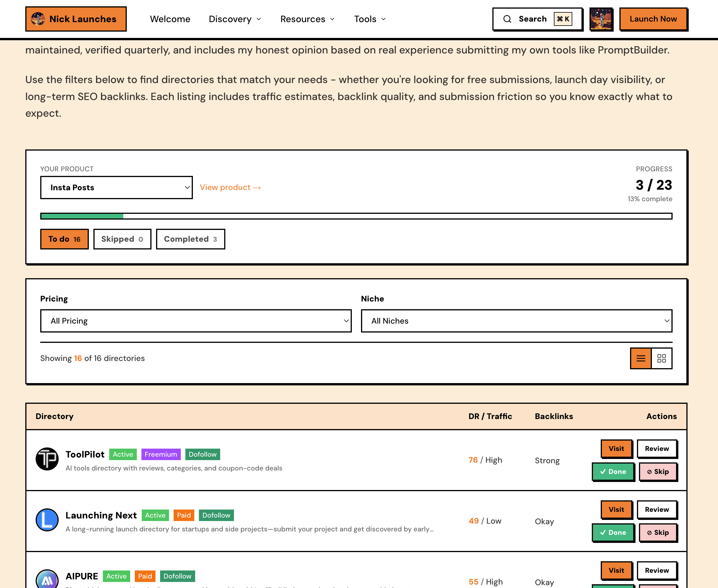
Task: Open the Insta Posts product dropdown
Action: [x=116, y=187]
